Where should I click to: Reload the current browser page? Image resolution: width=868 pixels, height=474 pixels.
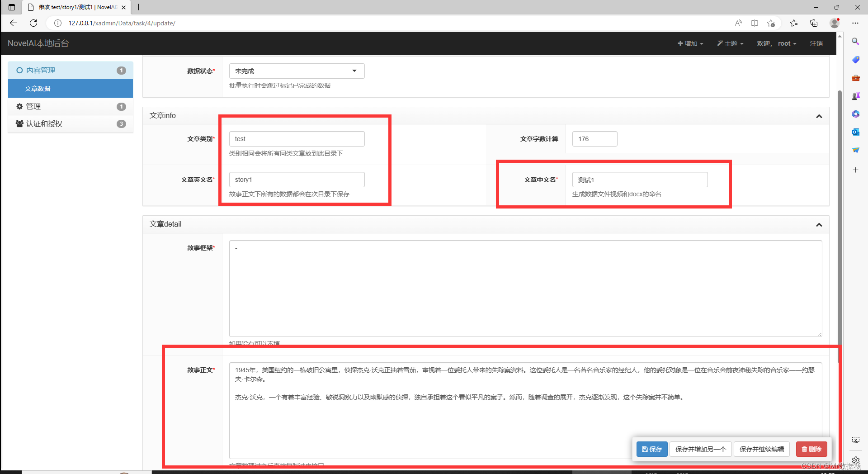point(33,23)
